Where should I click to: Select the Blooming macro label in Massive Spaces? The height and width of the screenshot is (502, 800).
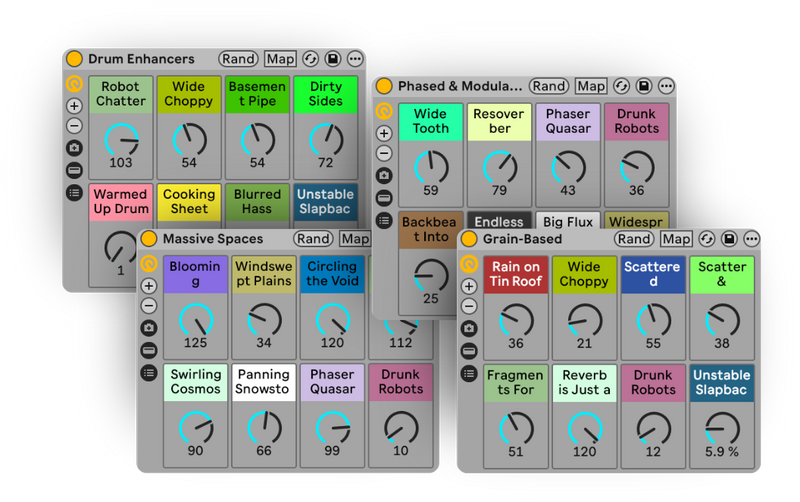[x=195, y=274]
